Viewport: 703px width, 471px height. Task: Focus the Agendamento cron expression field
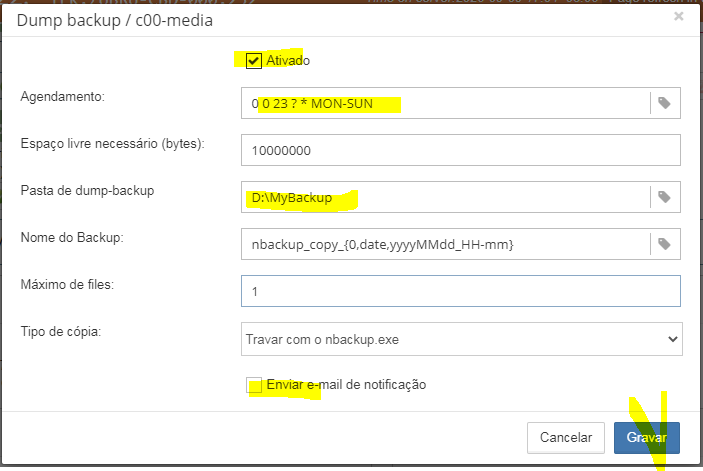point(445,103)
